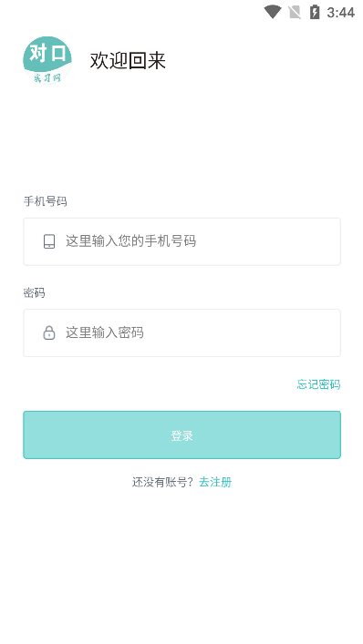Open the 去注册 registration link
Image resolution: width=363 pixels, height=644 pixels.
[215, 482]
